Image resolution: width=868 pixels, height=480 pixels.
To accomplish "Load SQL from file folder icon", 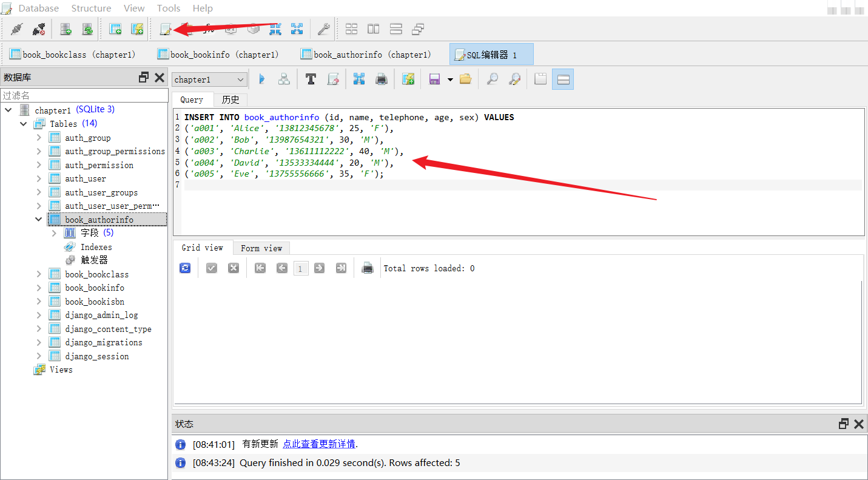I will [465, 79].
